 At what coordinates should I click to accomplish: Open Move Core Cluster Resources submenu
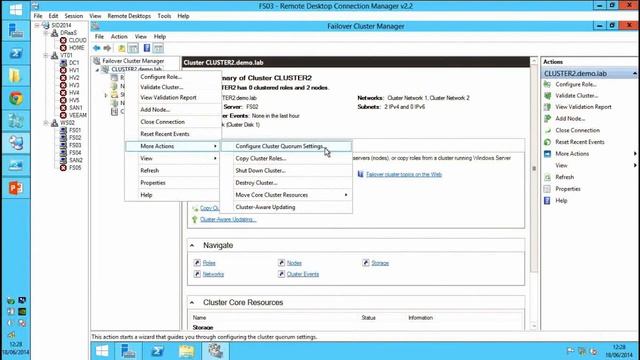click(286, 195)
